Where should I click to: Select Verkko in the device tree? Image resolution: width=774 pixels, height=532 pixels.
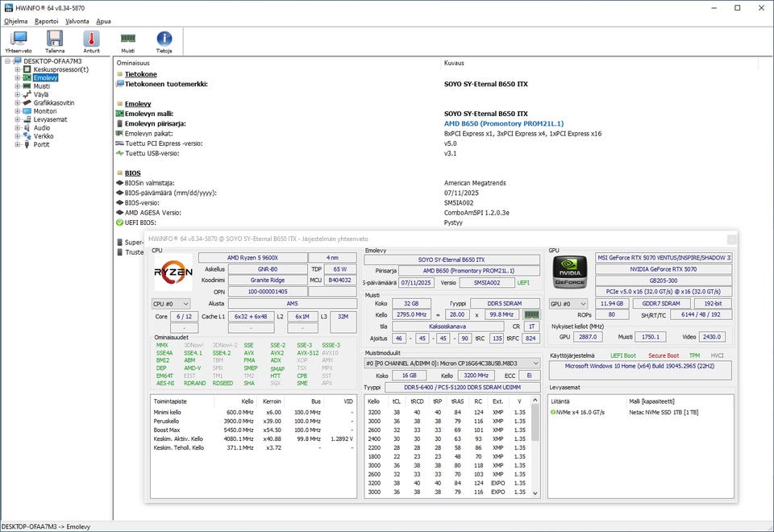point(44,136)
